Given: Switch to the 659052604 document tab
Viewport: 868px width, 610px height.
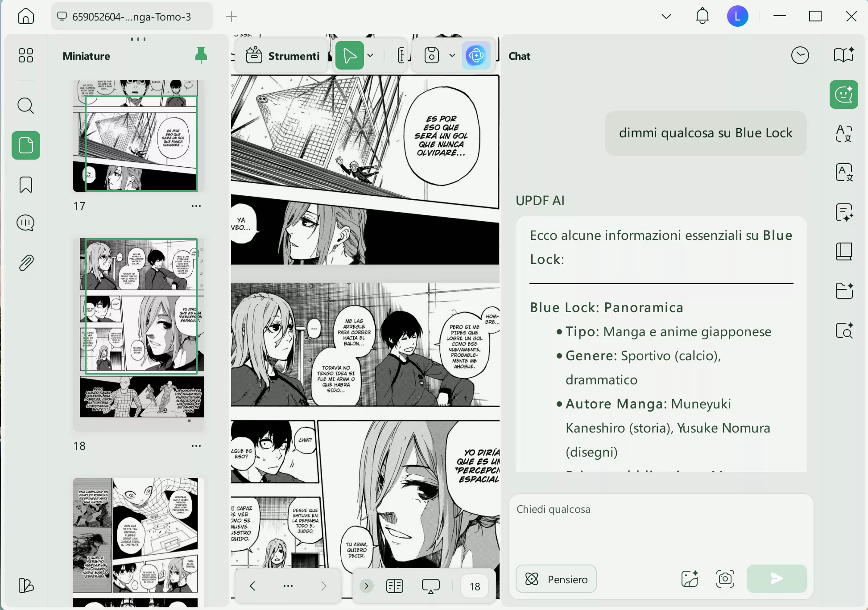Looking at the screenshot, I should tap(131, 16).
